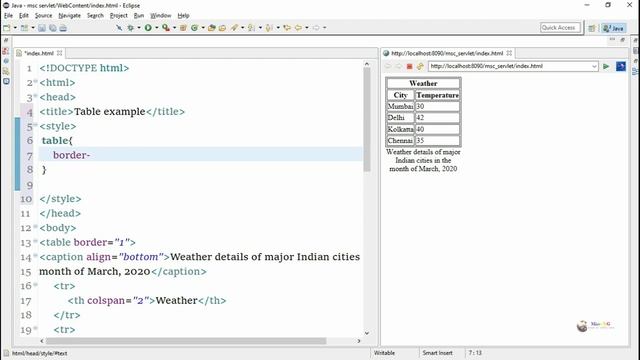640x360 pixels.
Task: Click the browser back arrow
Action: tap(388, 66)
